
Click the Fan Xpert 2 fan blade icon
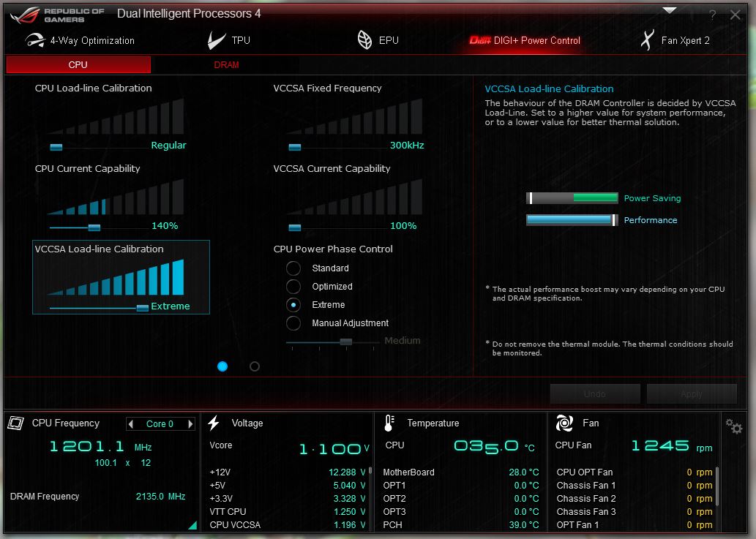point(648,40)
